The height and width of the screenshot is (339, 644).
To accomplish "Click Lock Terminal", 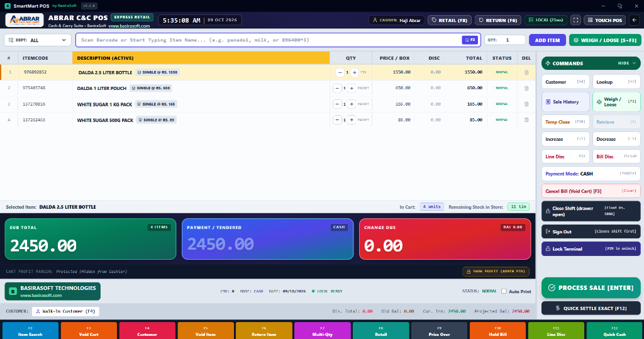I will [591, 249].
